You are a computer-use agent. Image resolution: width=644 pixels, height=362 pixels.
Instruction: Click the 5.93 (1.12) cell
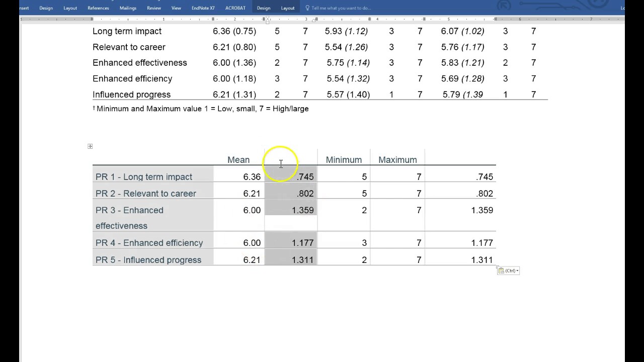[x=346, y=31]
